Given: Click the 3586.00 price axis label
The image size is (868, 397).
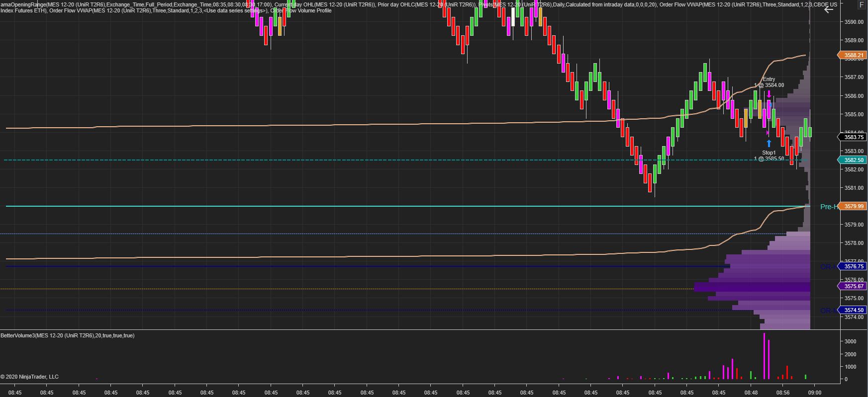Looking at the screenshot, I should tap(854, 95).
